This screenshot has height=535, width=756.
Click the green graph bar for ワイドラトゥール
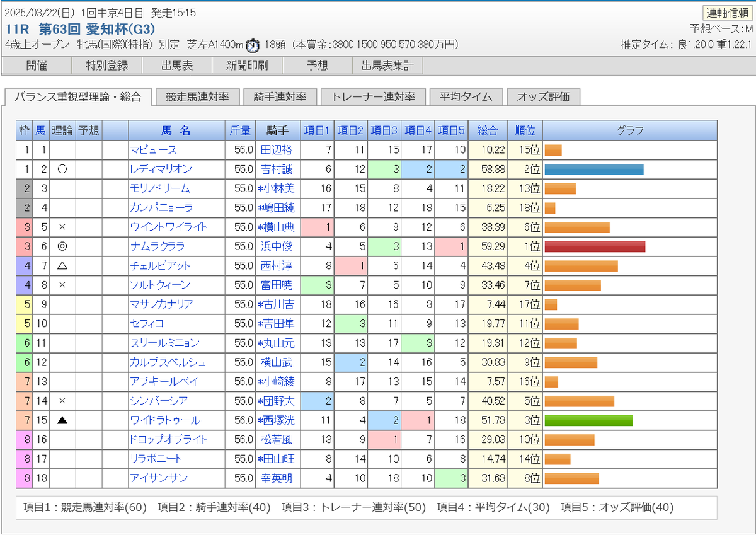click(589, 420)
